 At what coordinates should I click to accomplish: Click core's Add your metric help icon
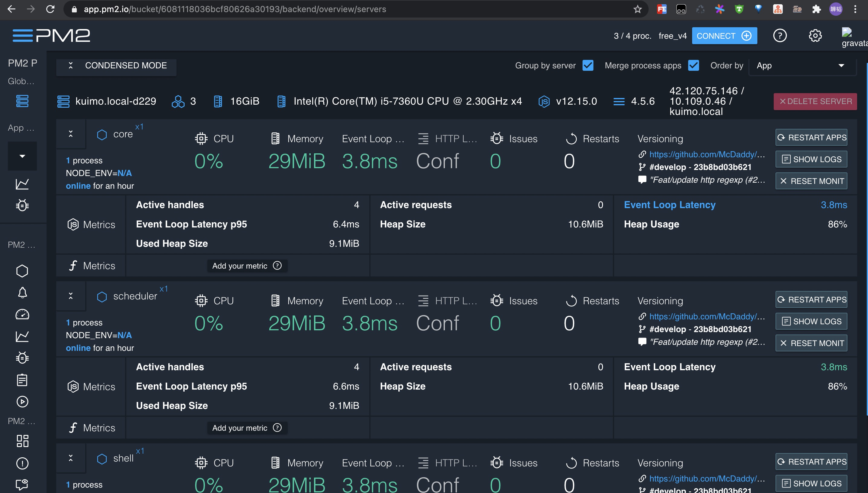pos(277,266)
